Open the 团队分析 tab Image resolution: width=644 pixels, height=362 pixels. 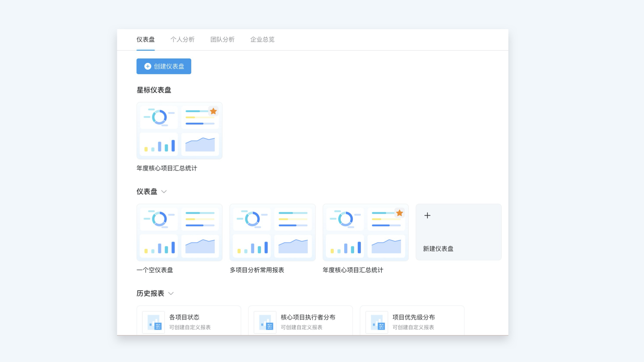pos(222,40)
